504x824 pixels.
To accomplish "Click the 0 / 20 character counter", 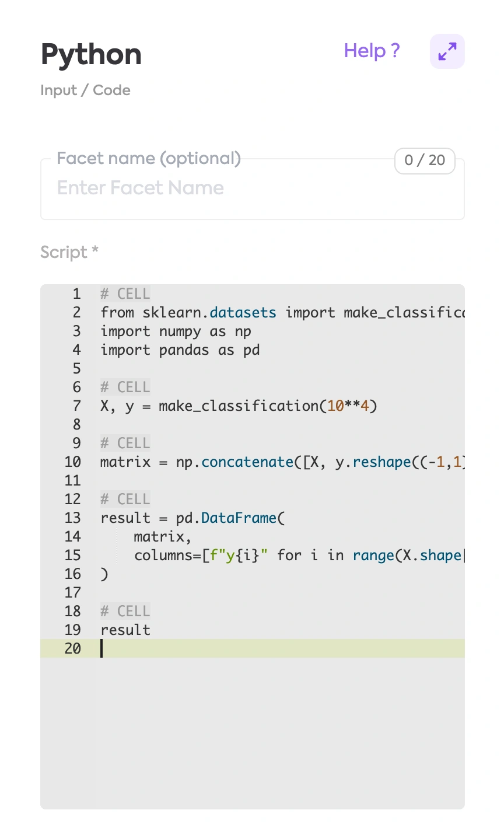I will pos(425,160).
